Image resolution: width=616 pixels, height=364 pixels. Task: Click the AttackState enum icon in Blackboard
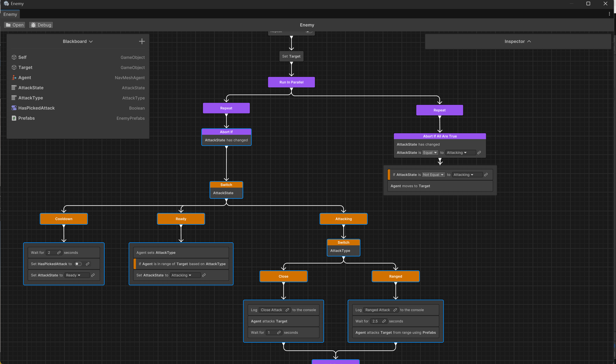[14, 88]
